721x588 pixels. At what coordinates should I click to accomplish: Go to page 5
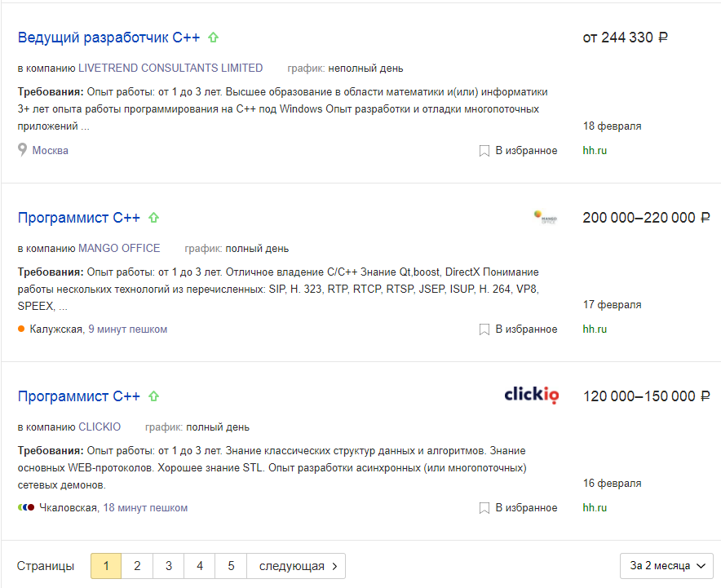tap(231, 566)
